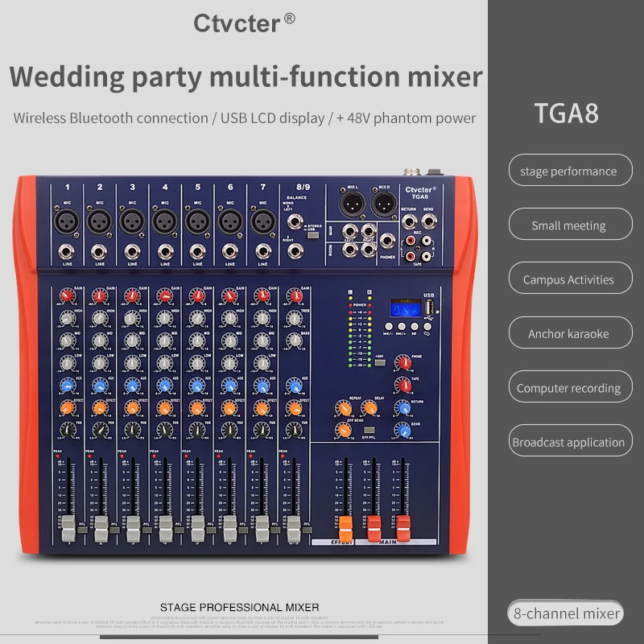644x644 pixels.
Task: Click the next track button under LCD
Action: pos(401,327)
